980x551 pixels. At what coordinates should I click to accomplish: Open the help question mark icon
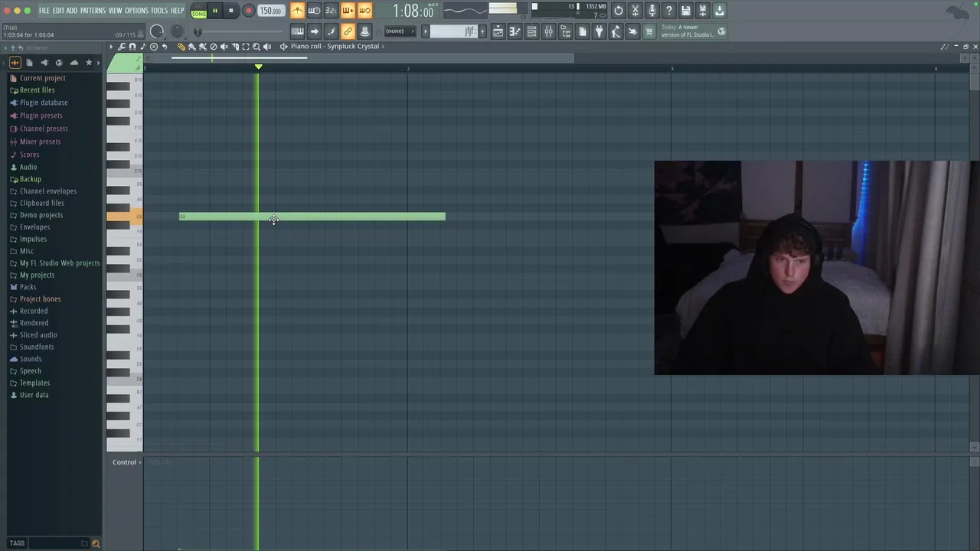669,11
